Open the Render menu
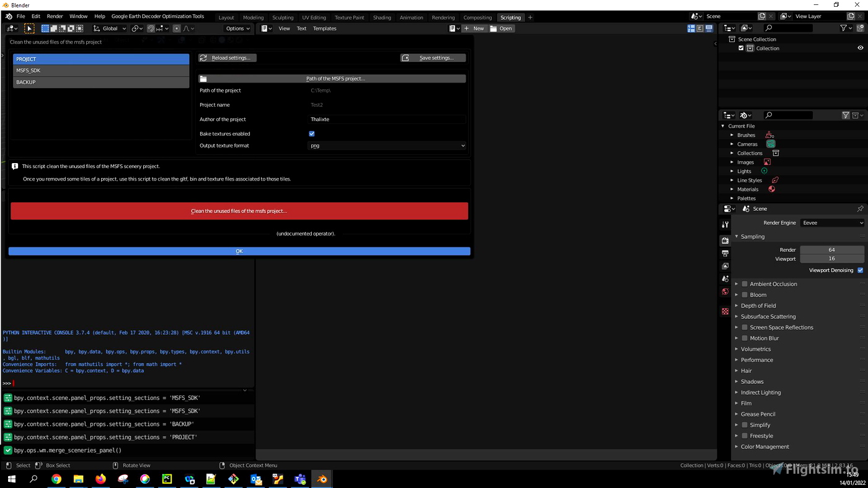 tap(55, 17)
